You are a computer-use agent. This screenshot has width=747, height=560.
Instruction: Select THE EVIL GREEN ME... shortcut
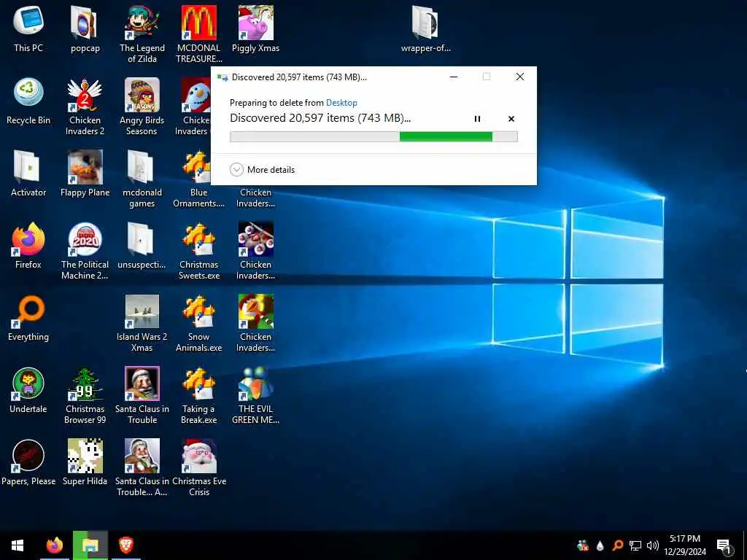click(x=256, y=394)
